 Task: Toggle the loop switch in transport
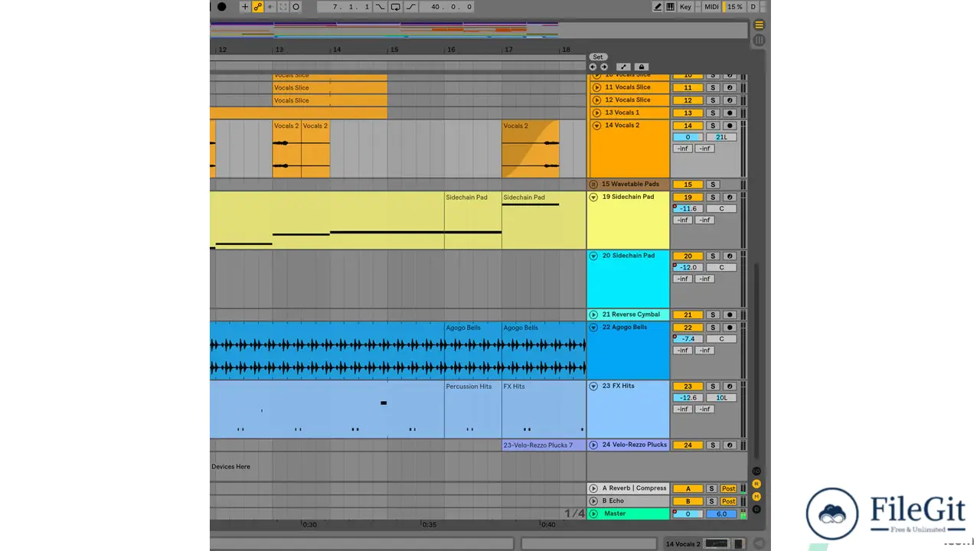point(396,7)
